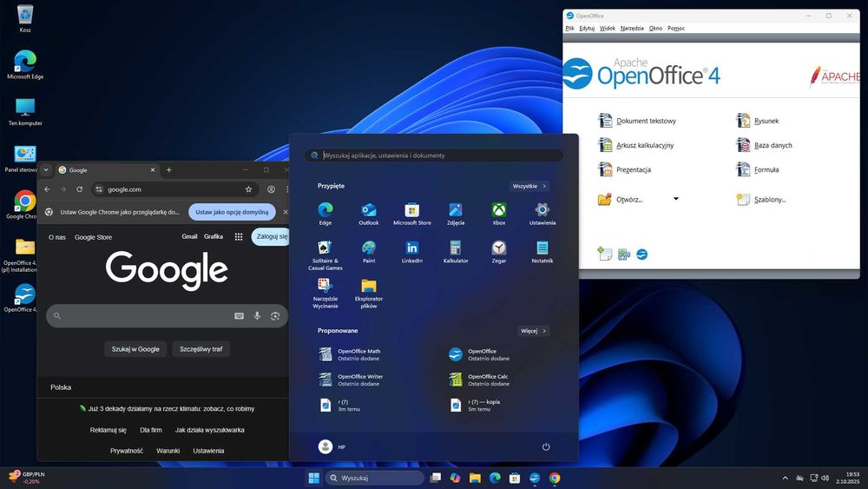
Task: Expand the Otwórz dropdown arrow
Action: pos(676,199)
